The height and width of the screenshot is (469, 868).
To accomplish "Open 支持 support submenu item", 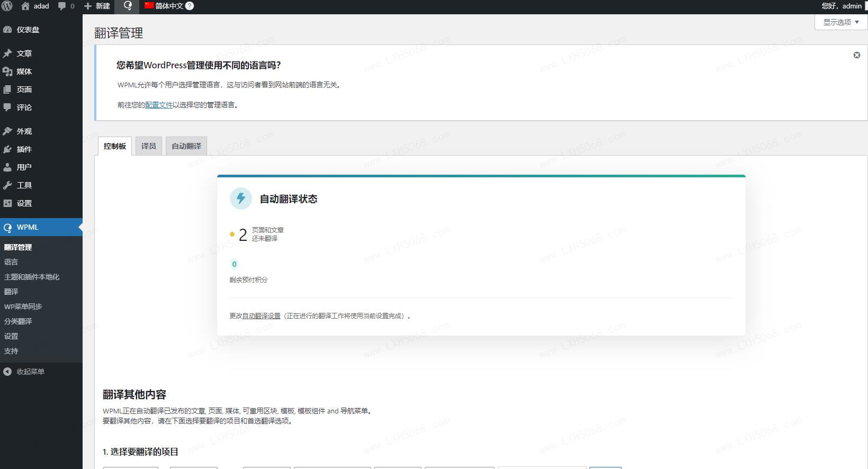I will click(11, 351).
